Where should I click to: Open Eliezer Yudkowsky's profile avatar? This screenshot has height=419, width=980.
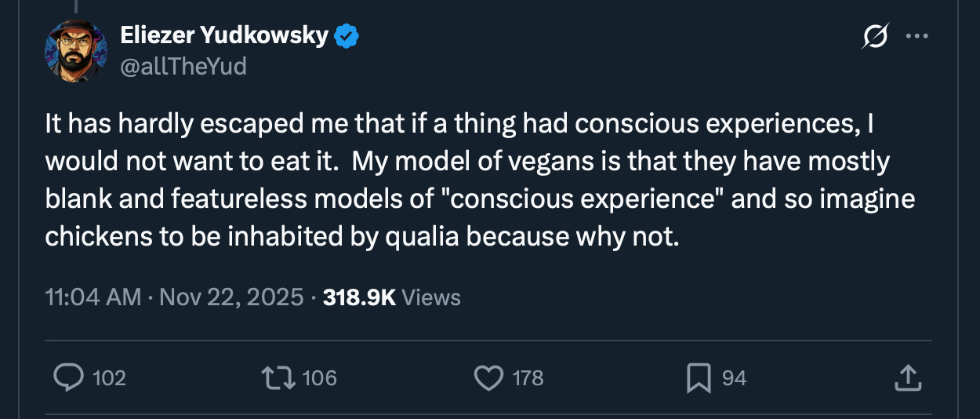[x=77, y=51]
